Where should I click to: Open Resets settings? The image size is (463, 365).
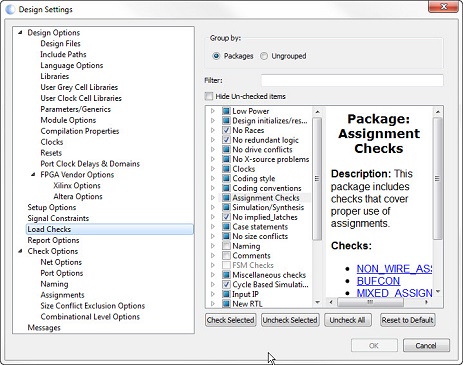pyautogui.click(x=51, y=153)
